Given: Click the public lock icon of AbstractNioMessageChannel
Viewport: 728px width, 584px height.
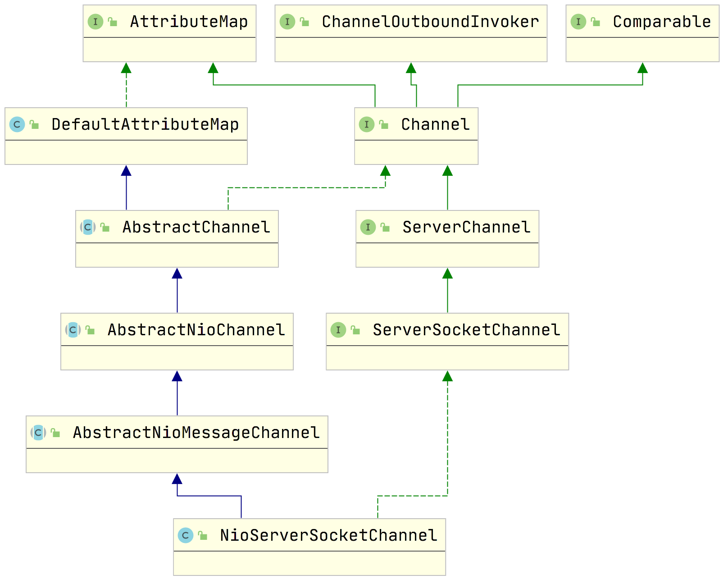Looking at the screenshot, I should tap(55, 433).
